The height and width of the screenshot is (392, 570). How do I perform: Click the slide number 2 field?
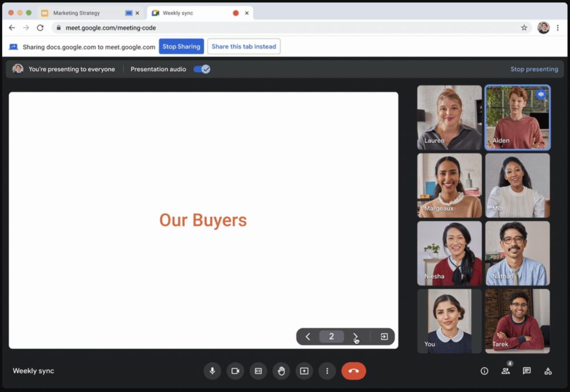coord(331,337)
